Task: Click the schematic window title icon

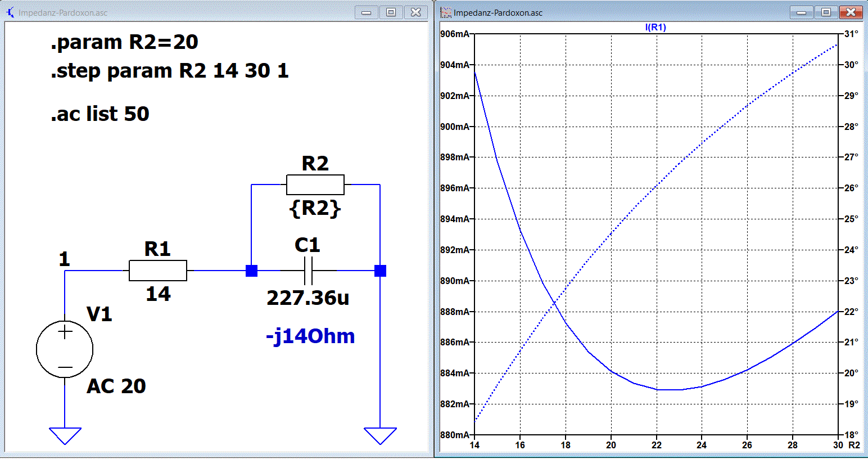Action: point(10,12)
